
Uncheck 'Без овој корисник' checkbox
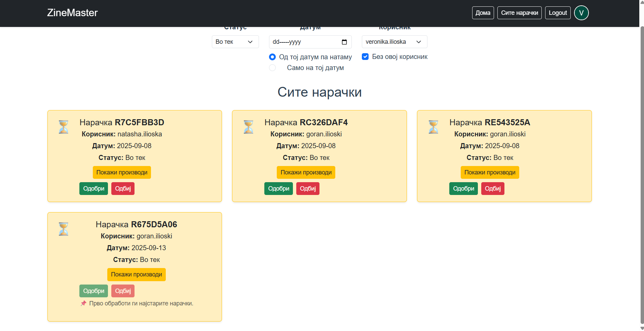[365, 57]
